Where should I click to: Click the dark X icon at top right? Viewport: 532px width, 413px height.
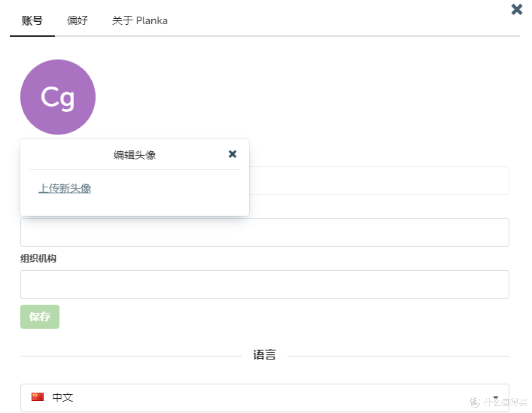point(516,9)
